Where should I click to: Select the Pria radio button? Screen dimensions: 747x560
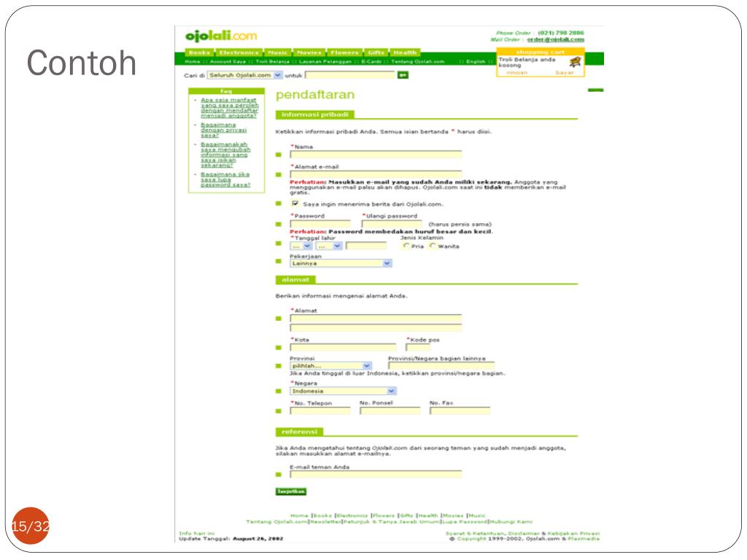(x=406, y=246)
